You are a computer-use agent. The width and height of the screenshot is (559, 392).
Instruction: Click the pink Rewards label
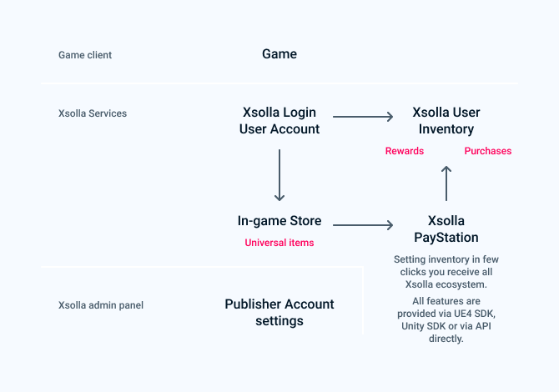click(405, 151)
